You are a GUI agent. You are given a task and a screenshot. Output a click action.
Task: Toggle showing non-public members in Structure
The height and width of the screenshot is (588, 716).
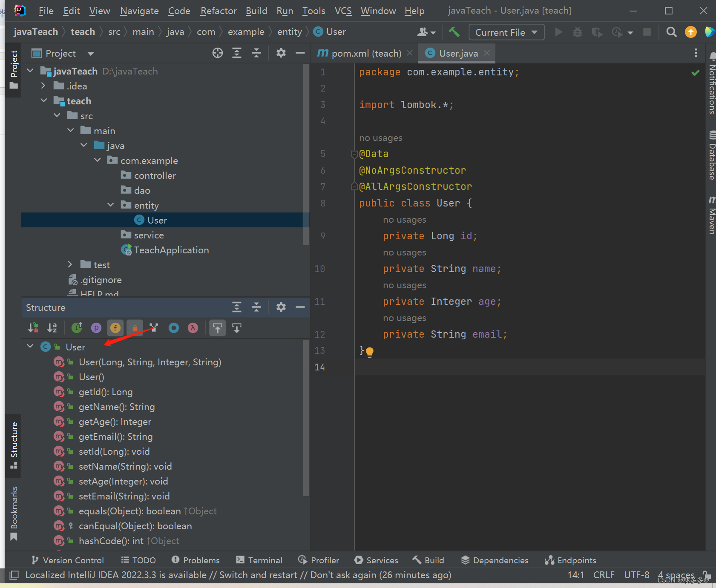134,328
